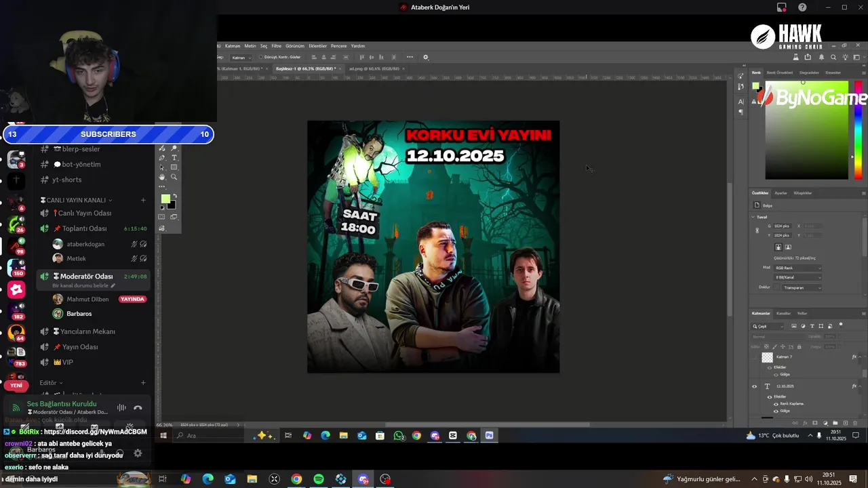Select the Pen tool in Photoshop toolbar
Screen dimensions: 868x488
point(161,157)
